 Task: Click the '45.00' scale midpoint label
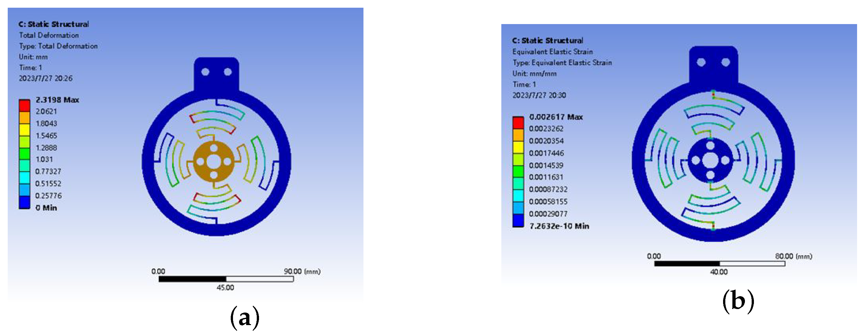[x=225, y=288]
